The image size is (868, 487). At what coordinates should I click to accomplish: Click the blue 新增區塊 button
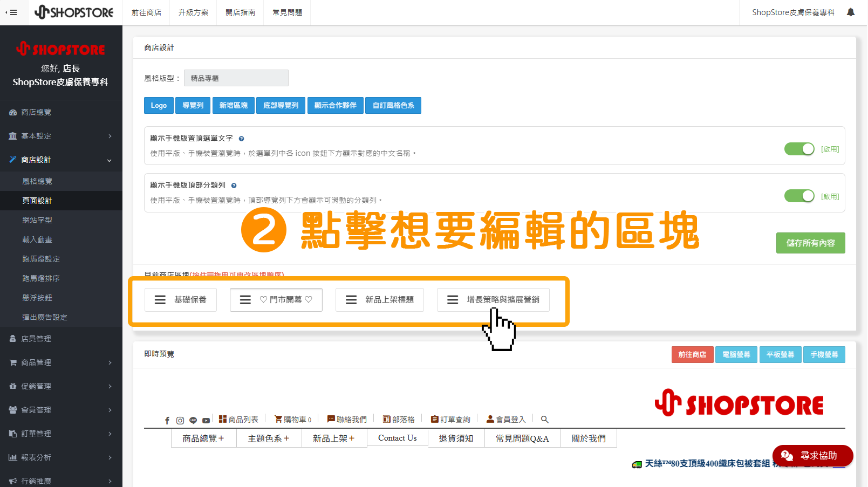point(234,106)
